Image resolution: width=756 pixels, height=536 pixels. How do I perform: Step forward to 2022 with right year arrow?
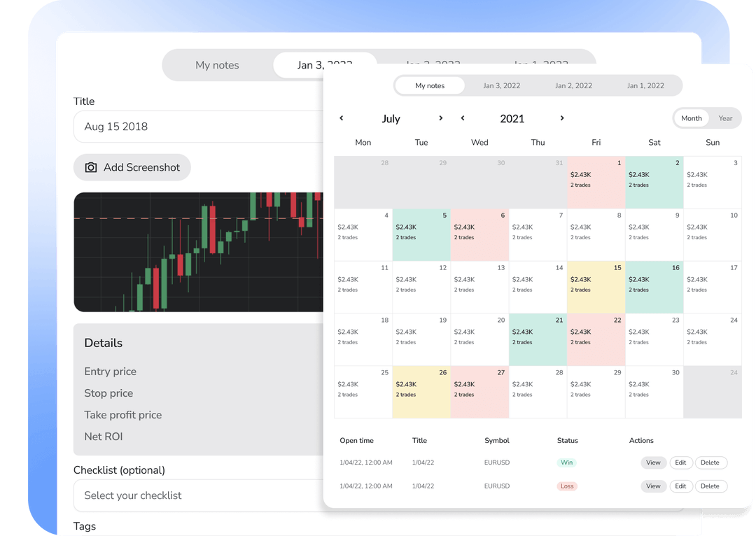(562, 118)
